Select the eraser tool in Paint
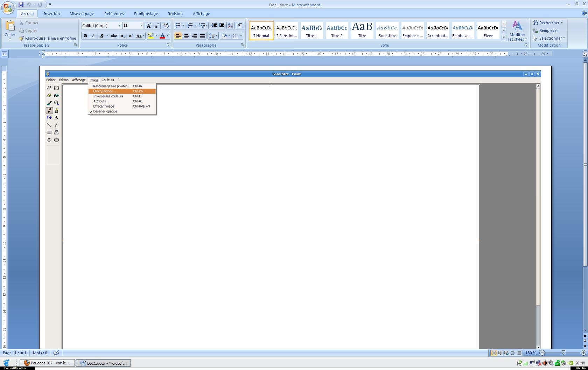Image resolution: width=588 pixels, height=370 pixels. pyautogui.click(x=49, y=96)
